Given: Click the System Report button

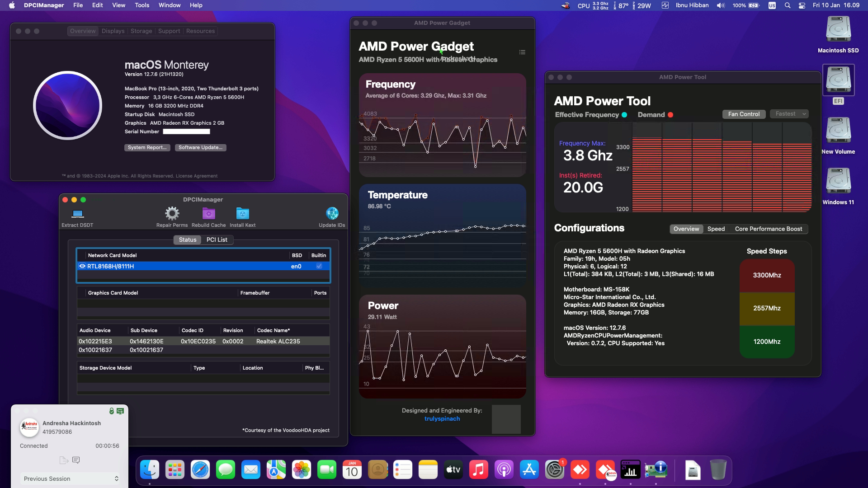Looking at the screenshot, I should coord(147,147).
